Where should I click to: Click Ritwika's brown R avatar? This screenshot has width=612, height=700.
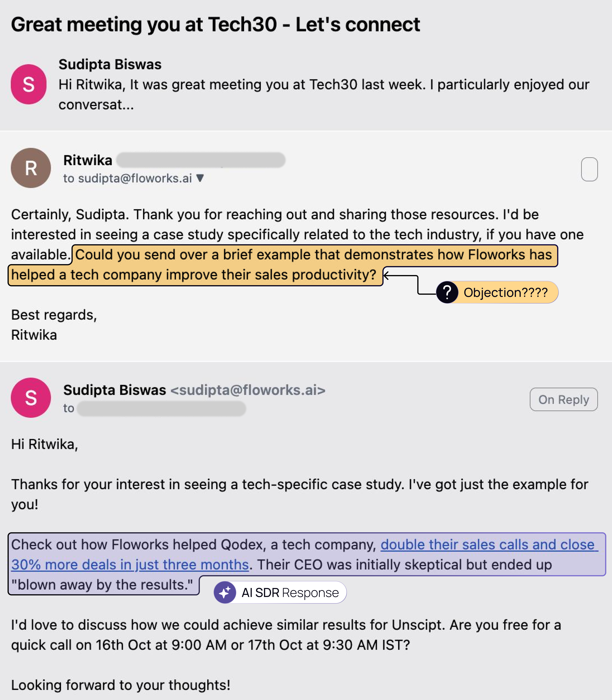pos(31,168)
